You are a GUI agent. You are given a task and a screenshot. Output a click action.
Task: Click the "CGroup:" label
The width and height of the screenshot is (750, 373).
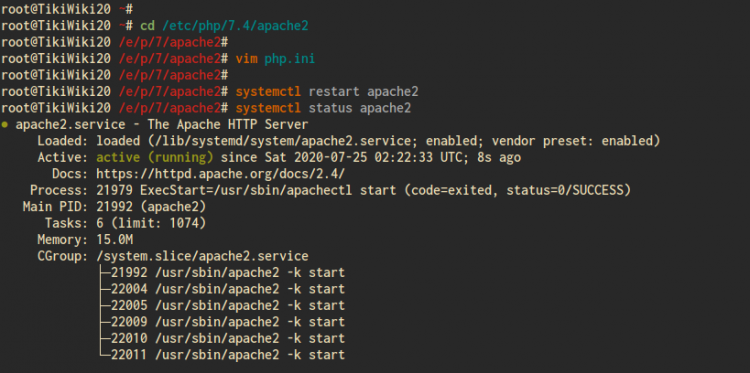[63, 256]
